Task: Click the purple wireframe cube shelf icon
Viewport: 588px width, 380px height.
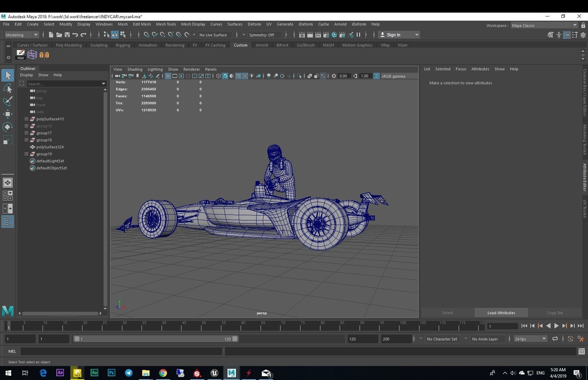Action: tap(32, 55)
